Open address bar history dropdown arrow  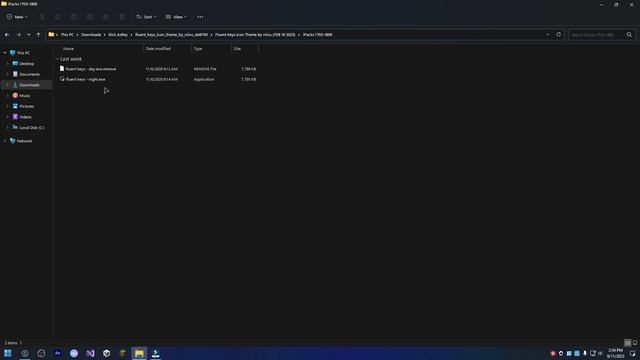click(x=548, y=35)
